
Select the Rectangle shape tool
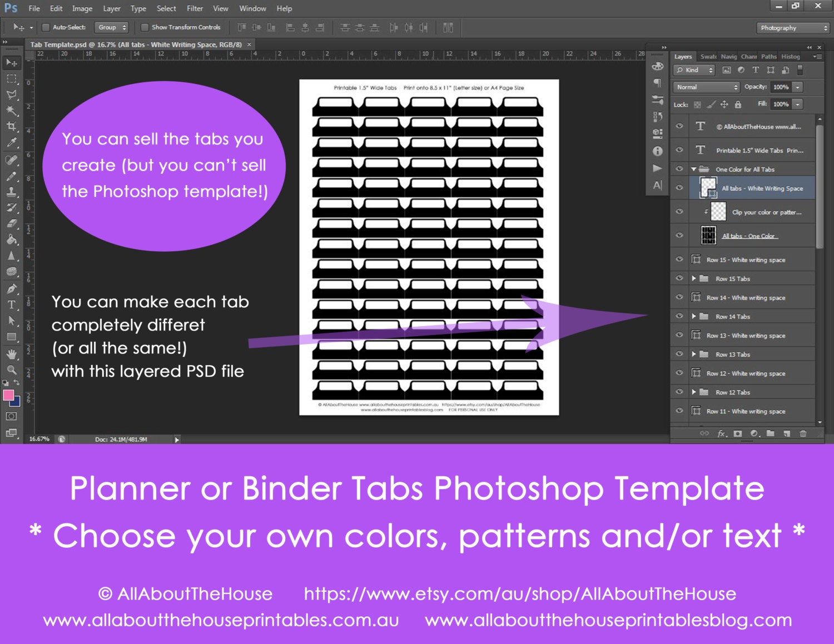[x=12, y=337]
